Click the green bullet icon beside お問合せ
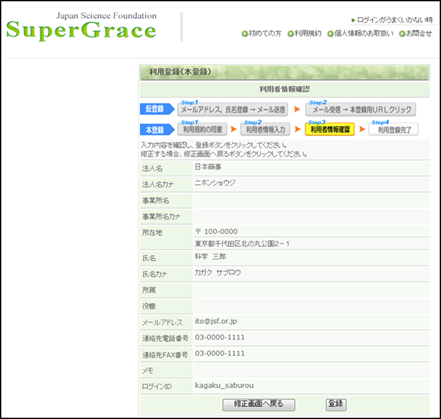Viewport: 441px width, 419px height. pos(402,34)
